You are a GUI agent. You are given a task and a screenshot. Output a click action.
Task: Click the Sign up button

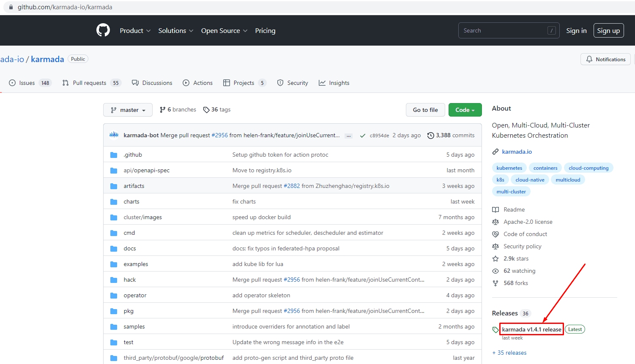(608, 30)
